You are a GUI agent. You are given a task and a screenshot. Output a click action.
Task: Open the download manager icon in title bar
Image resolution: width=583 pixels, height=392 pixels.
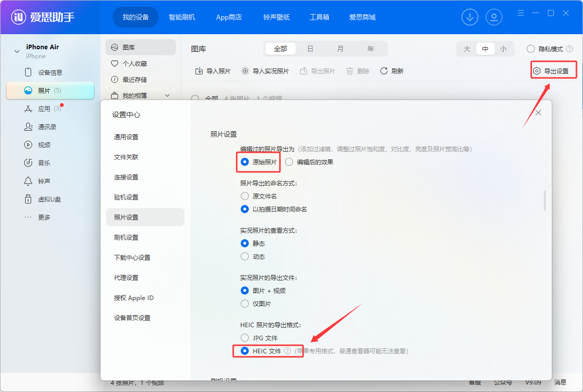(x=470, y=17)
